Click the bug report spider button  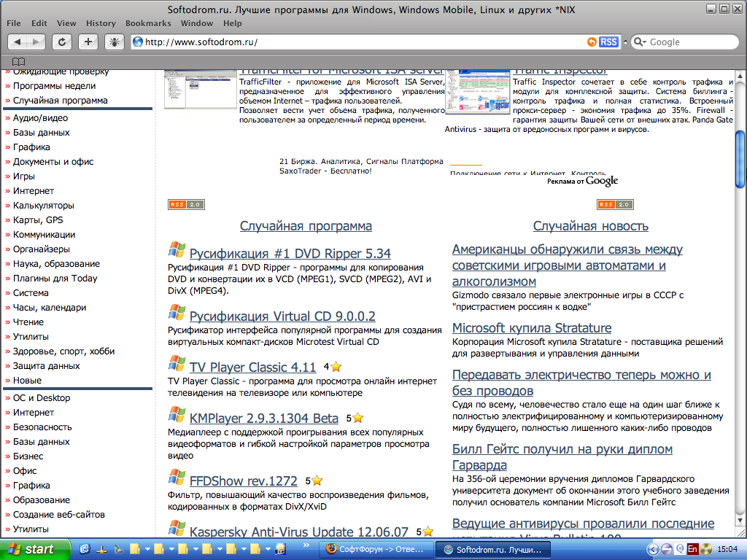coord(115,42)
